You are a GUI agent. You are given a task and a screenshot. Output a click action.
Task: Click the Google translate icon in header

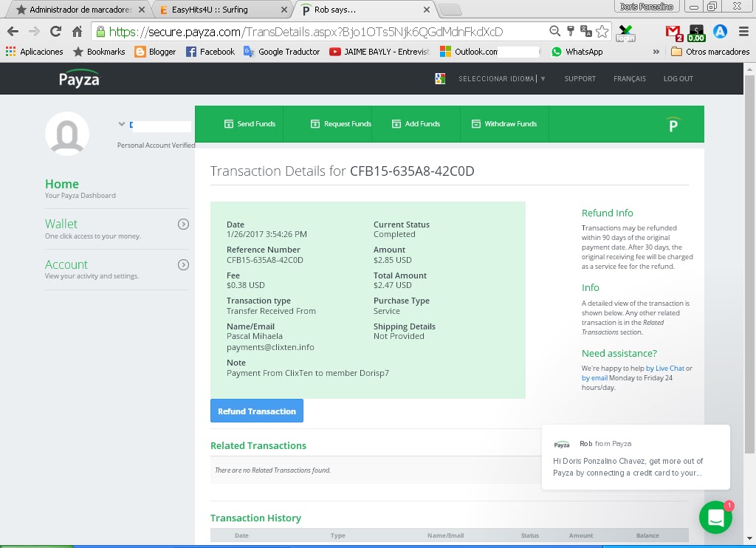tap(440, 78)
